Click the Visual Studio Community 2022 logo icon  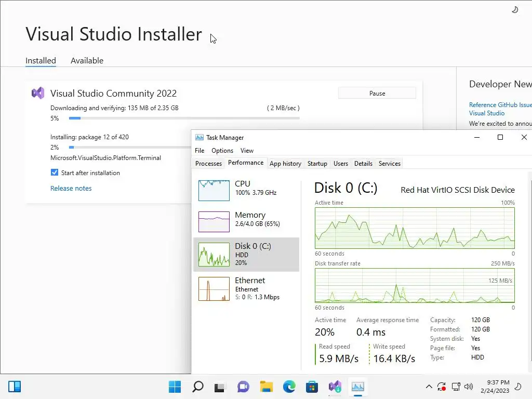[x=38, y=93]
